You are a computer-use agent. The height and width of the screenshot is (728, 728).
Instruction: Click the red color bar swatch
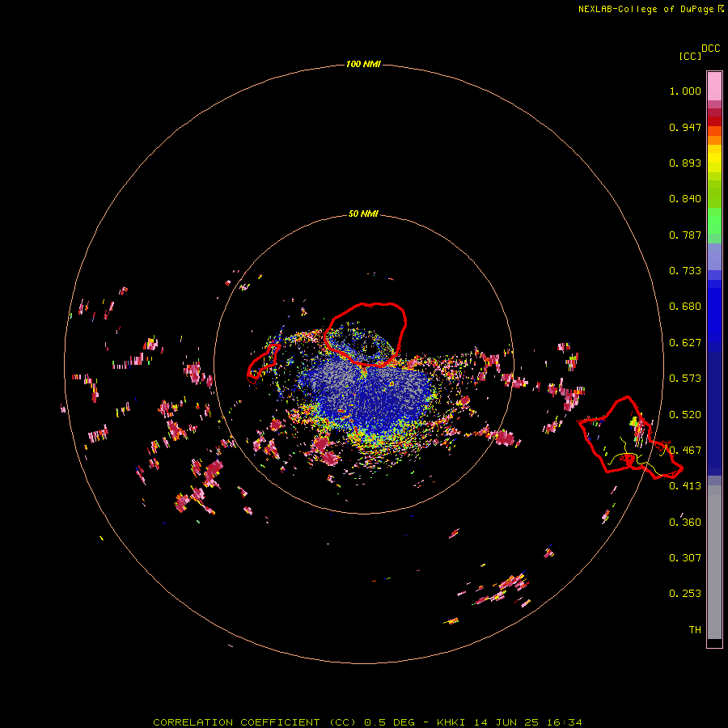tap(714, 121)
